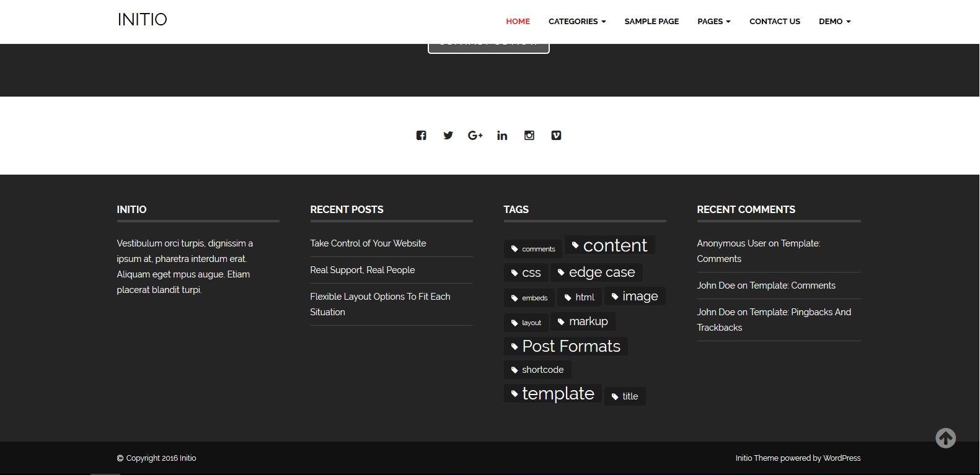Viewport: 980px width, 475px height.
Task: Open the 'Real Support, Real People' post
Action: pos(363,270)
